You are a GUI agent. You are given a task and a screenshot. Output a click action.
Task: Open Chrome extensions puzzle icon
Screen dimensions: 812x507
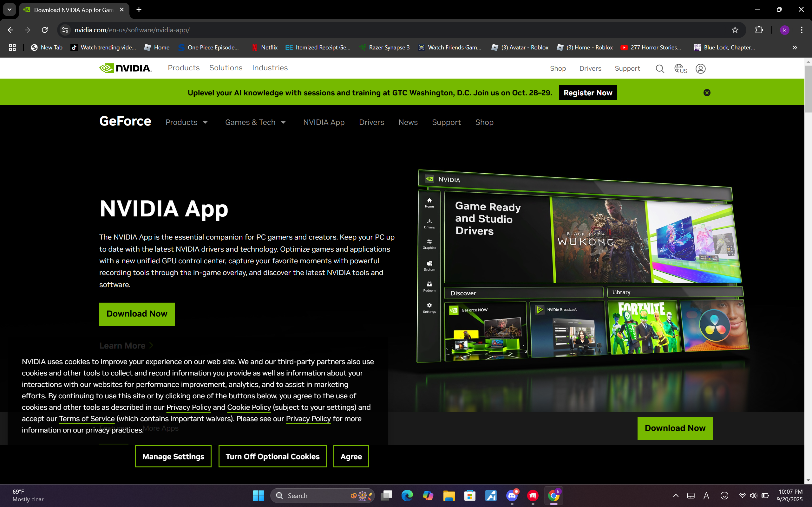(759, 30)
